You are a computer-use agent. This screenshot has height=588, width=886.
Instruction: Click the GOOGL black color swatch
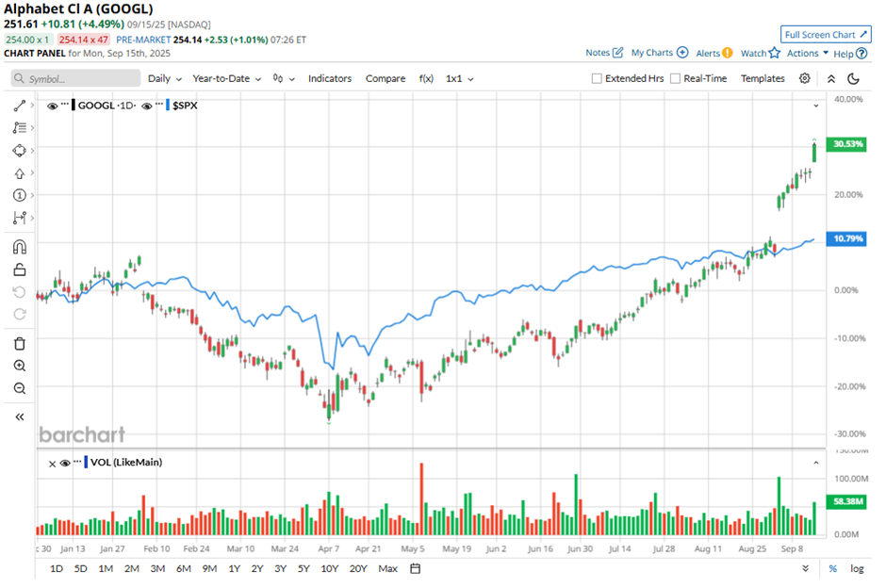[74, 105]
